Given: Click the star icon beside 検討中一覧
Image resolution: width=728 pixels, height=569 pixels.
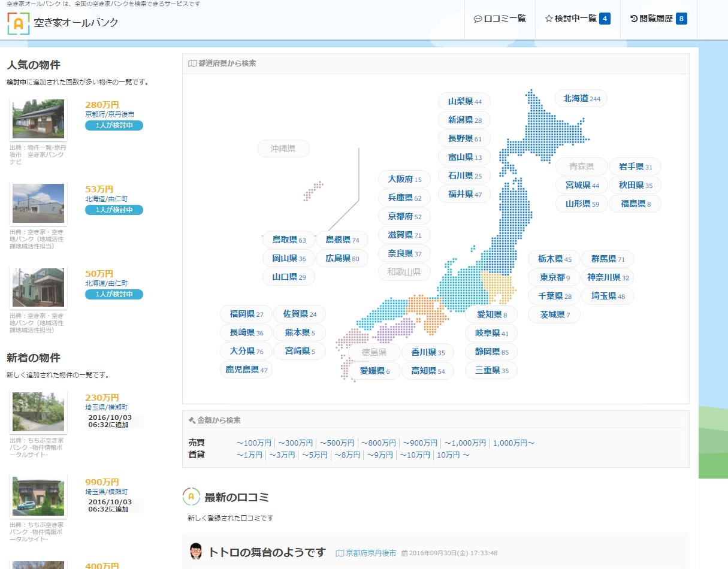Looking at the screenshot, I should click(549, 19).
